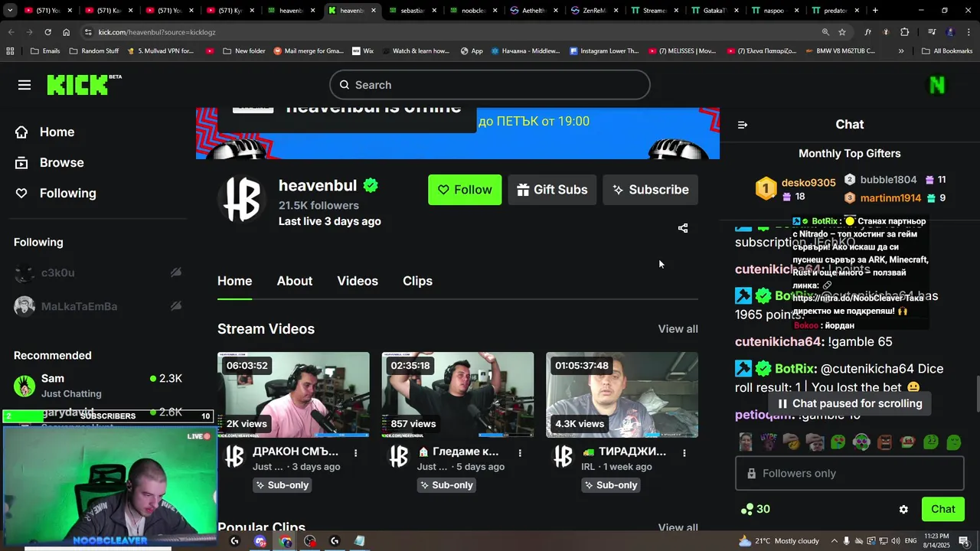This screenshot has width=980, height=551.
Task: View all popular clips
Action: pos(678,527)
